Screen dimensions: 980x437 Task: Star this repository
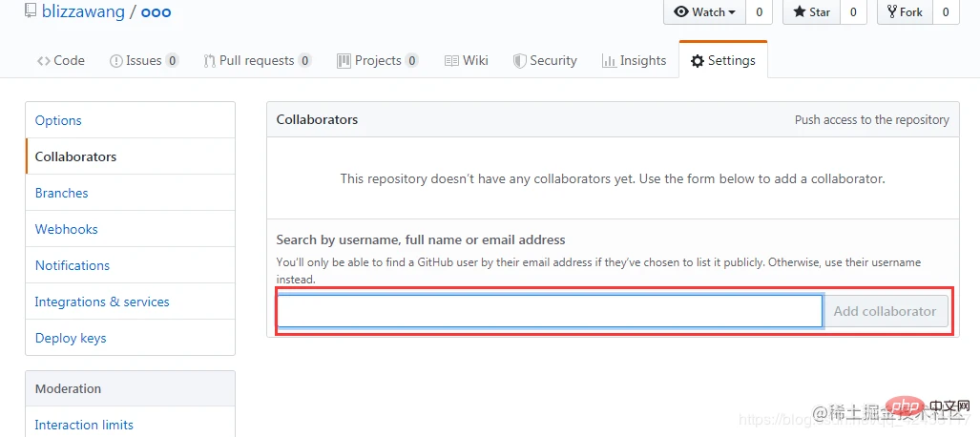pos(810,11)
